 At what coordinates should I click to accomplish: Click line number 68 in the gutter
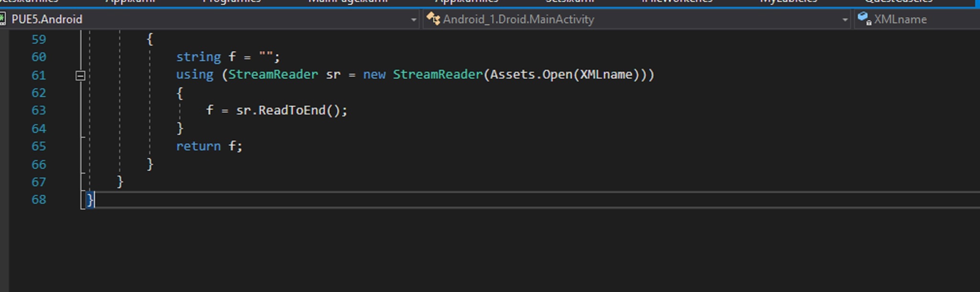click(39, 200)
